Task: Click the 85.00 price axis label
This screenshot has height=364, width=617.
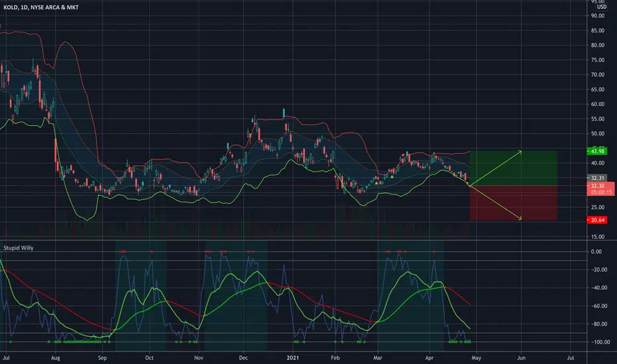Action: click(597, 30)
